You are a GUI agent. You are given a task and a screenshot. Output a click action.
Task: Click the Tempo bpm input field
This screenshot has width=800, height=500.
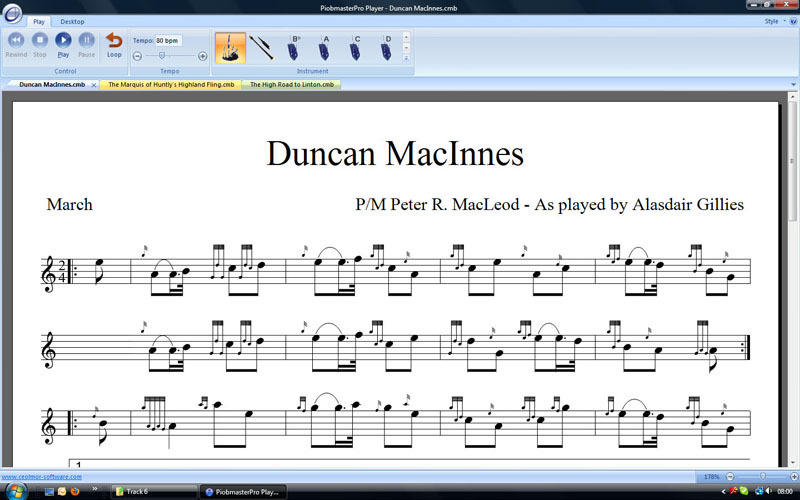tap(167, 41)
